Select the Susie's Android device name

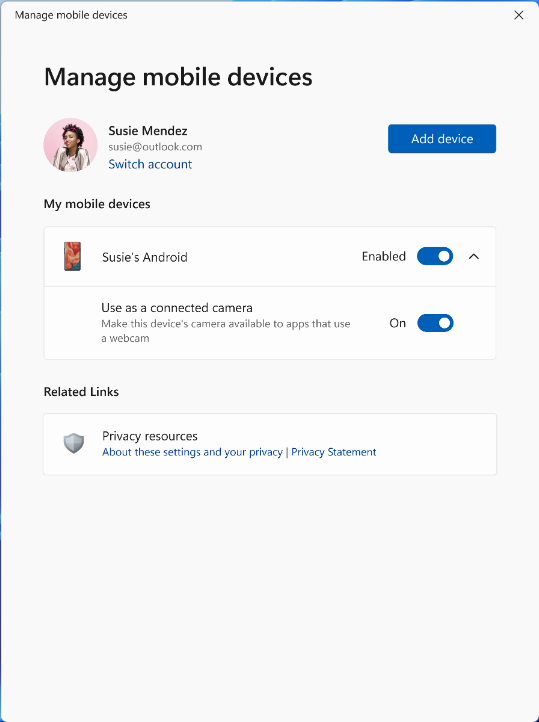[x=145, y=257]
